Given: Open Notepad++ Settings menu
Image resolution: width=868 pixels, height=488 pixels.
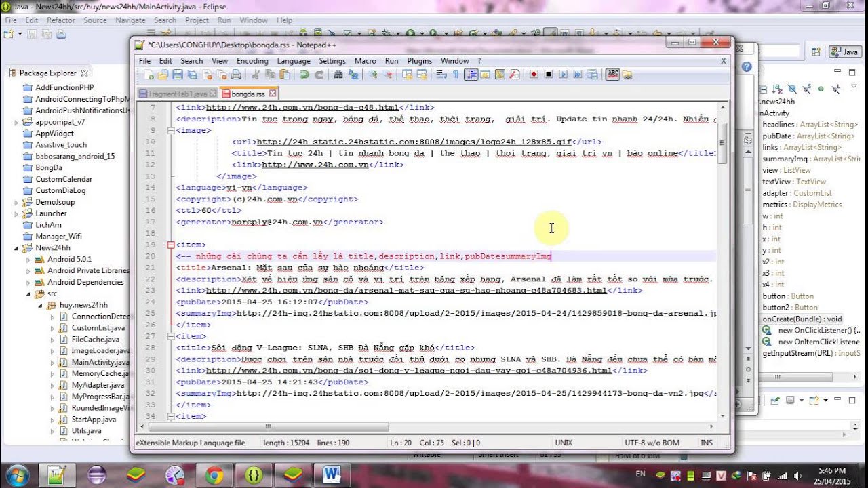Looking at the screenshot, I should click(332, 61).
